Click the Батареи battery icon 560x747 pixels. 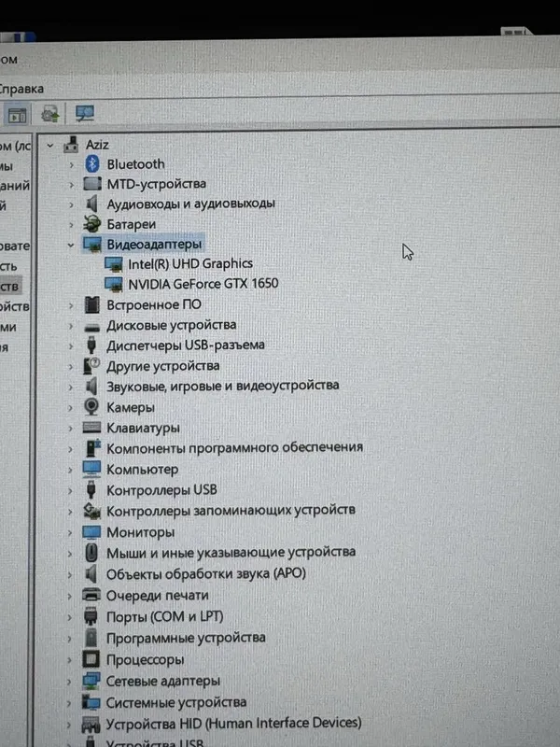pyautogui.click(x=91, y=224)
